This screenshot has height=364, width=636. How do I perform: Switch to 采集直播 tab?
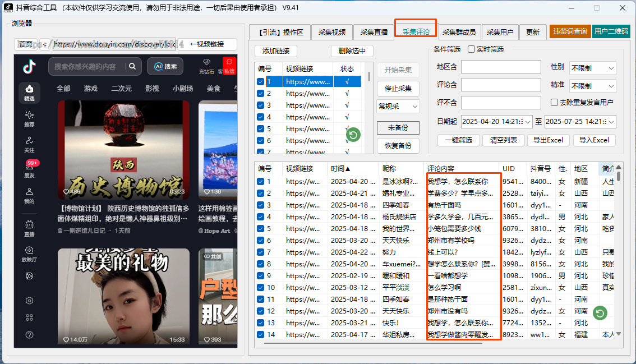(x=374, y=32)
